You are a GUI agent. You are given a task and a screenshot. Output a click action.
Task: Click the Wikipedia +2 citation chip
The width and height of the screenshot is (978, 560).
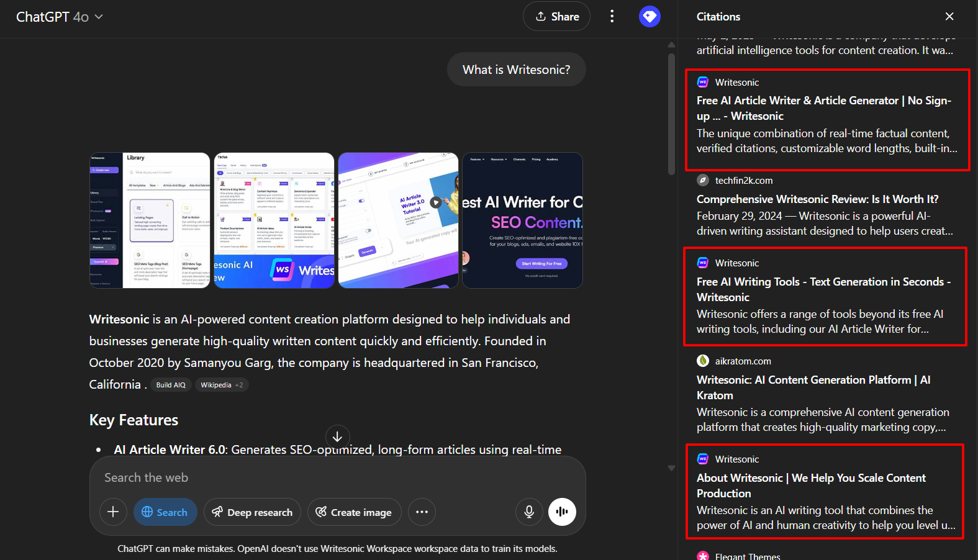click(x=222, y=385)
